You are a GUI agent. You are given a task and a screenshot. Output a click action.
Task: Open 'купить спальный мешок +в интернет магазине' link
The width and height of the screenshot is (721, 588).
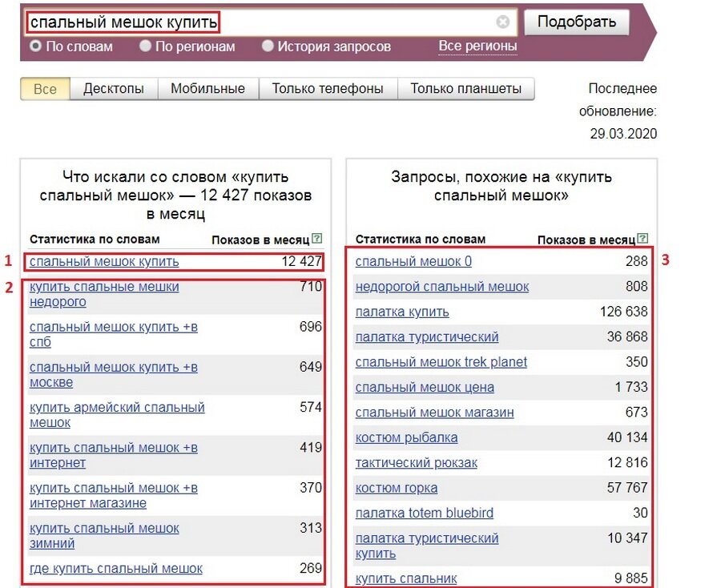coord(114,495)
